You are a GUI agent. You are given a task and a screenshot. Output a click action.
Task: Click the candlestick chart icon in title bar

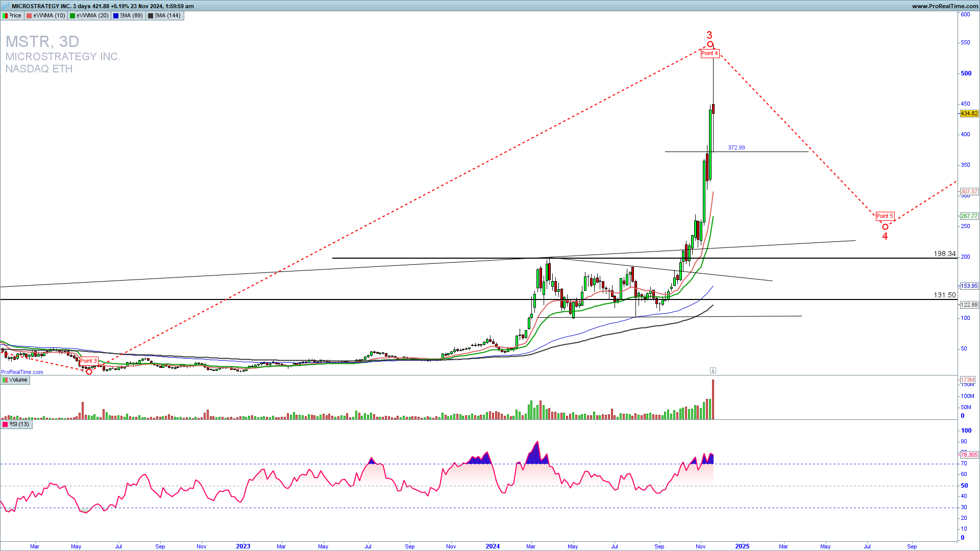6,6
